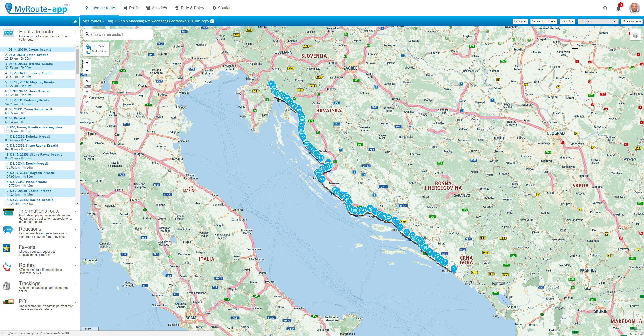Open the Toolkit dropdown
The width and height of the screenshot is (644, 336).
[567, 21]
